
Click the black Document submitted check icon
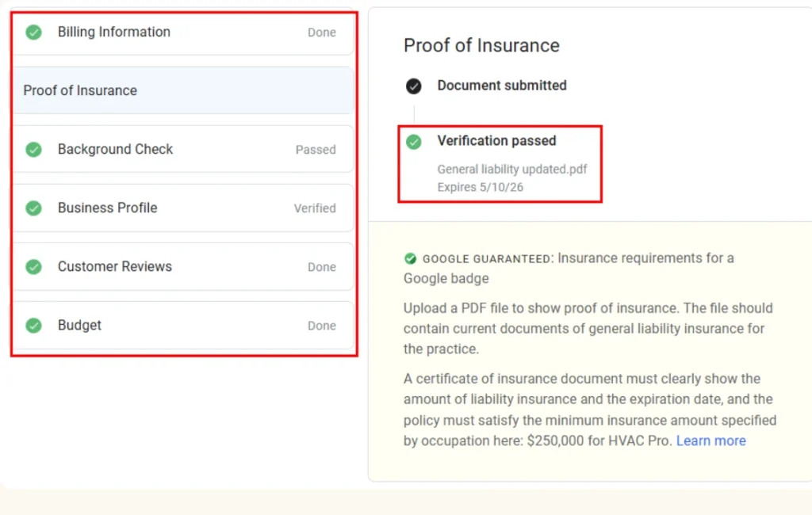click(x=413, y=86)
